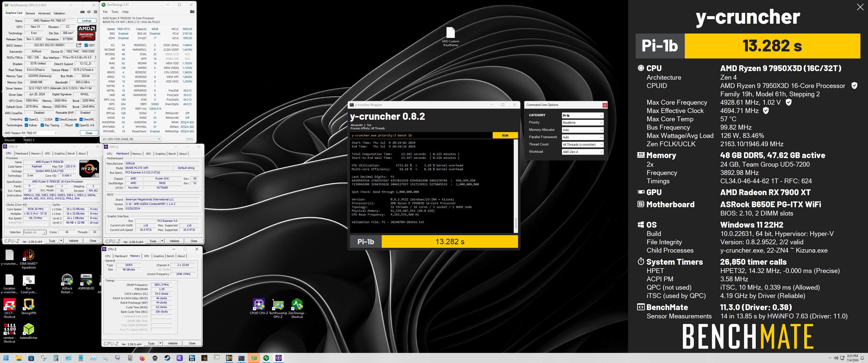Click the Firefox icon in the taskbar
The image size is (868, 363).
[x=143, y=358]
